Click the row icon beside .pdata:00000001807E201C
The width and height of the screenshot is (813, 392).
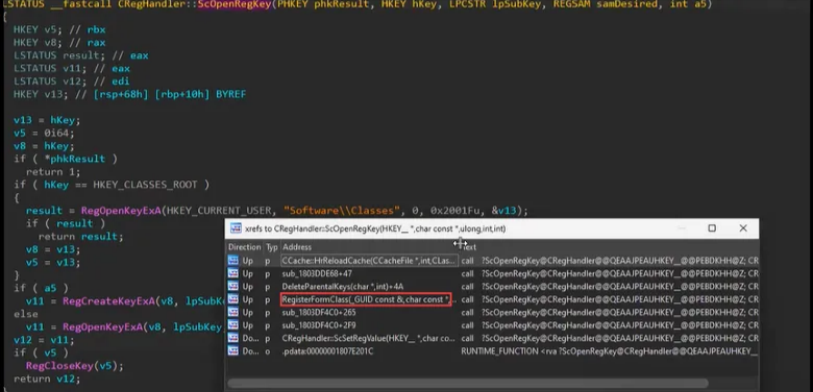tap(233, 351)
